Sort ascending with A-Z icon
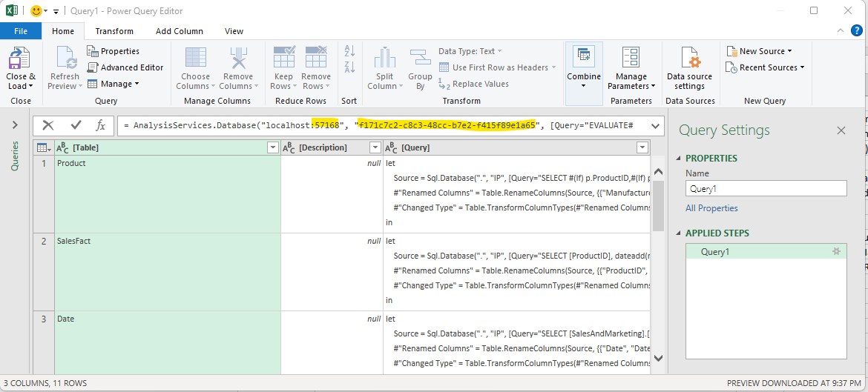 click(349, 51)
